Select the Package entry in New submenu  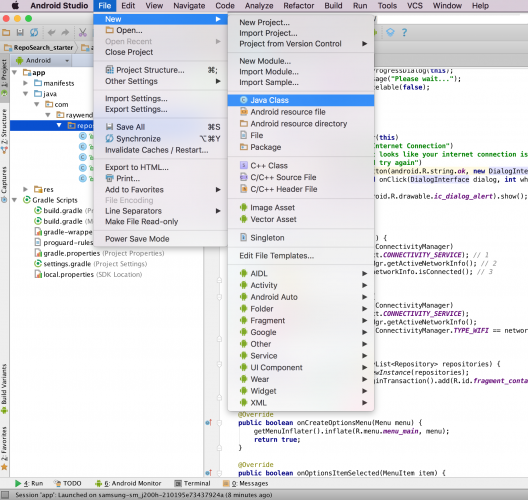click(301, 147)
